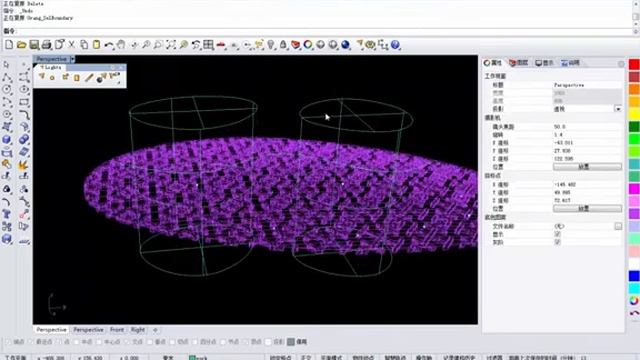Switch to the Right viewport tab
The height and width of the screenshot is (360, 640).
click(x=138, y=329)
